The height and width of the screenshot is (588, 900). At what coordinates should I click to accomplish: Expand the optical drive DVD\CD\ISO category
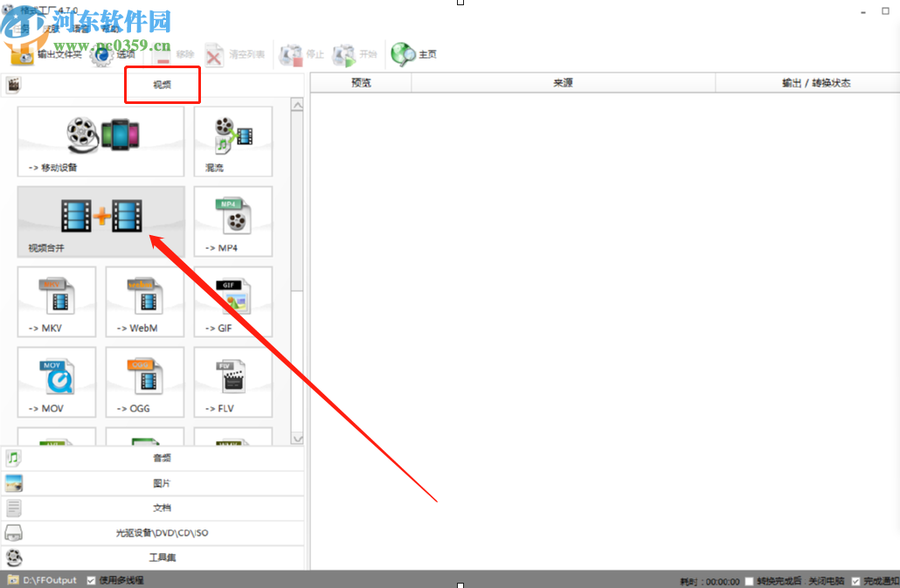(x=153, y=533)
